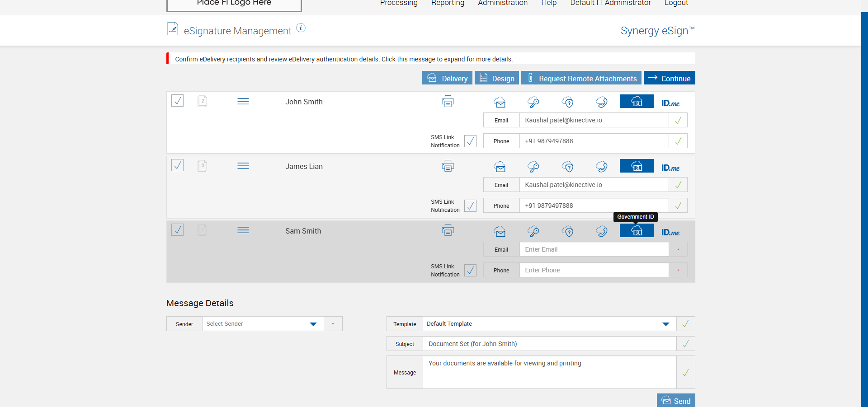The image size is (868, 407).
Task: Select Government ID icon for Sam Smith
Action: 637,230
